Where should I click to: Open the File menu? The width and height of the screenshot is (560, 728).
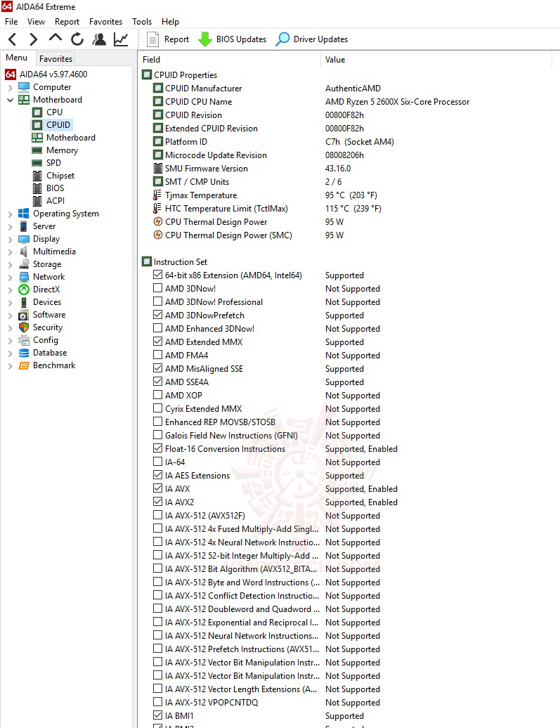click(x=11, y=21)
